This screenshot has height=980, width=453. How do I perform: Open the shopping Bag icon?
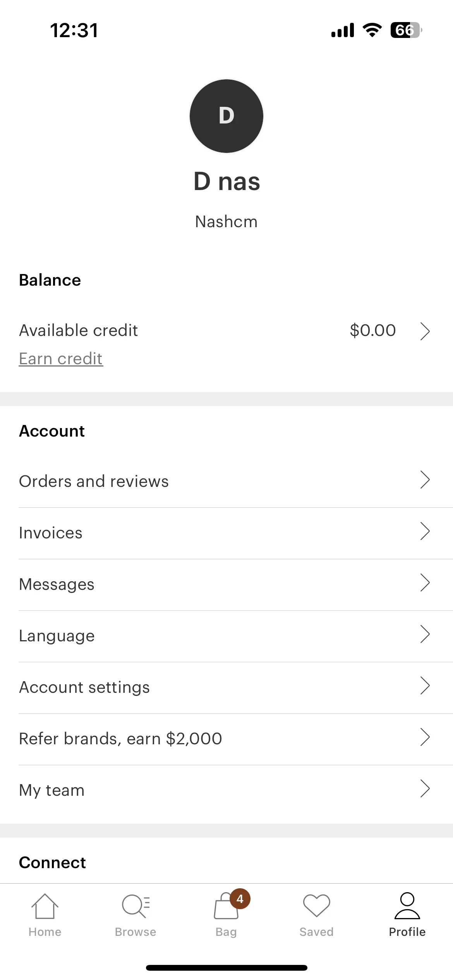point(226,906)
